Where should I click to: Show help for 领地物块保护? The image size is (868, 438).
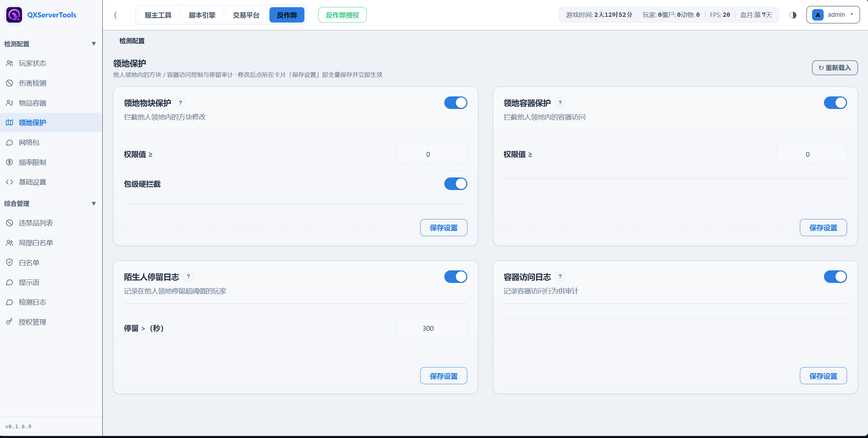[180, 103]
